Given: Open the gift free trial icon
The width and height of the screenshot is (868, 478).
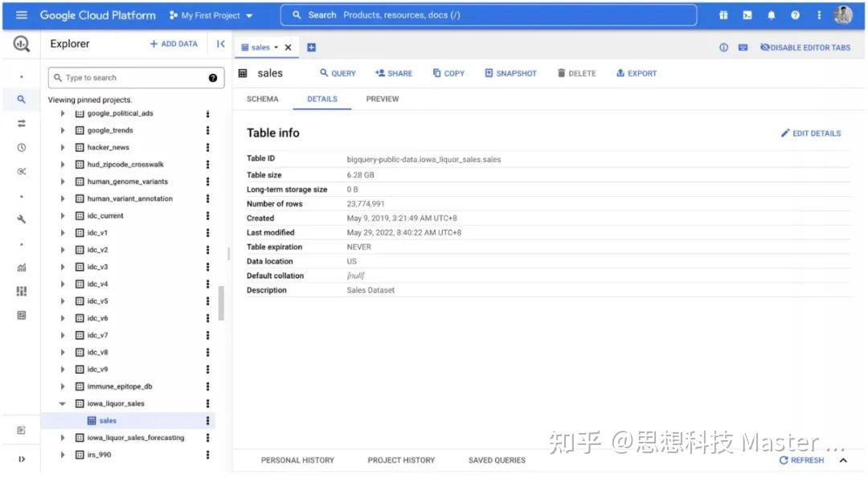Looking at the screenshot, I should [x=723, y=15].
